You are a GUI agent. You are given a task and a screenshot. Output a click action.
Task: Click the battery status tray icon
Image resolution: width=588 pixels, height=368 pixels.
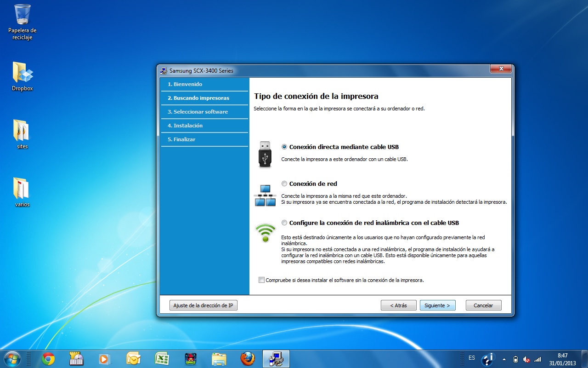point(515,359)
